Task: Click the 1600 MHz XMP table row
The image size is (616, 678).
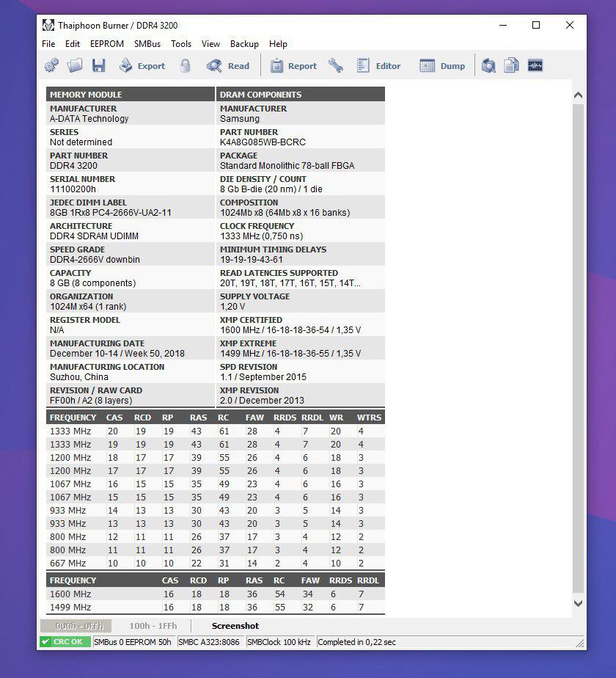Action: point(216,594)
